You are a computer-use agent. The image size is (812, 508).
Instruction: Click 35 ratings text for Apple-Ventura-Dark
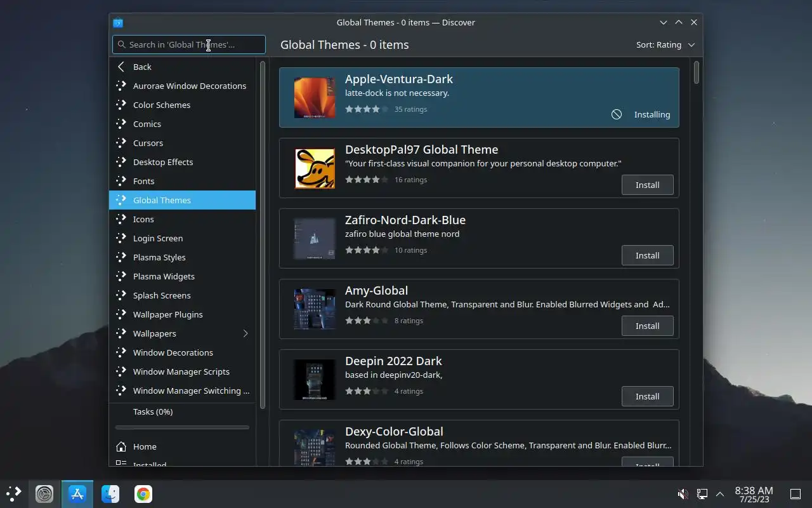(410, 109)
